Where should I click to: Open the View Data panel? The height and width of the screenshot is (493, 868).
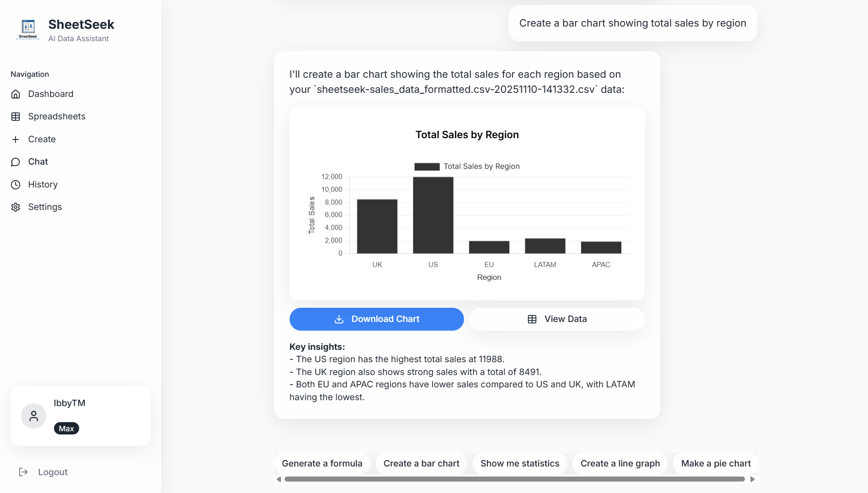pyautogui.click(x=556, y=319)
